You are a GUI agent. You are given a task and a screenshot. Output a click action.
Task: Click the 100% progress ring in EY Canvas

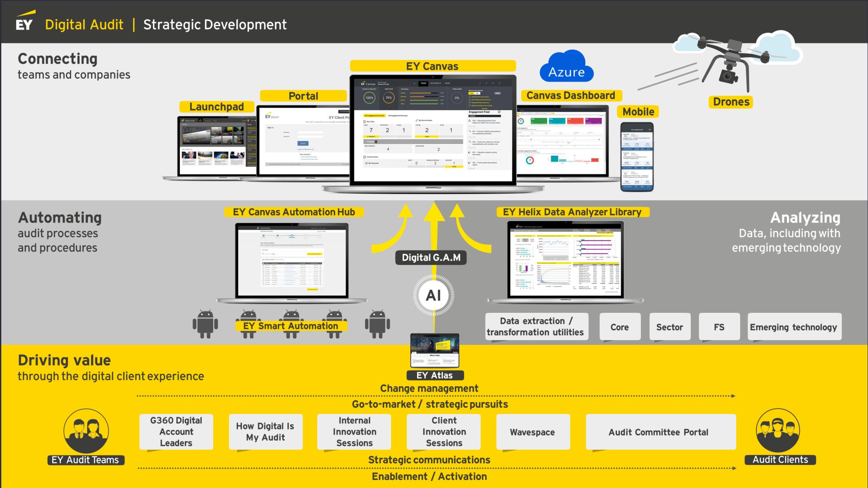coord(369,98)
